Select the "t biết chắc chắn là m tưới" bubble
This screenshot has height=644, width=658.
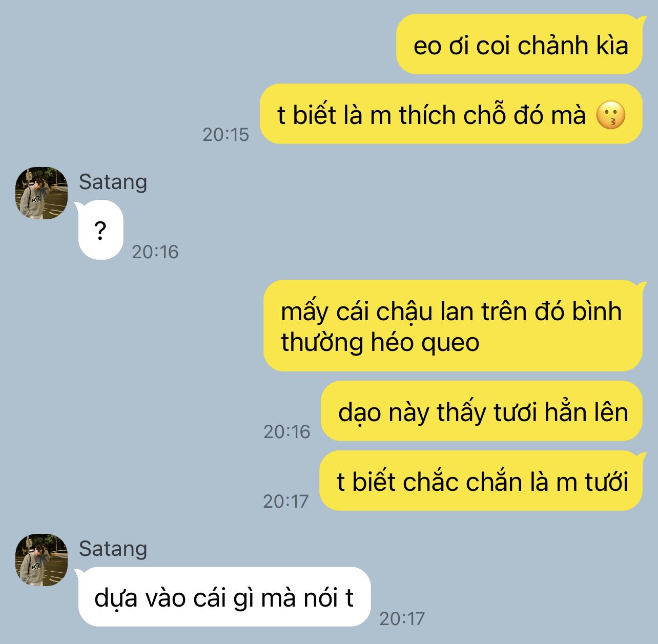[481, 481]
